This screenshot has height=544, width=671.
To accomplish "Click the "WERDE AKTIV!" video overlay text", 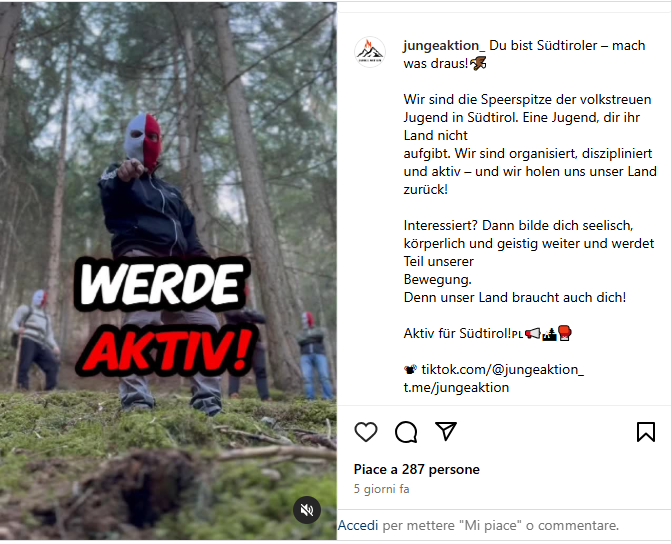I will pos(164,319).
